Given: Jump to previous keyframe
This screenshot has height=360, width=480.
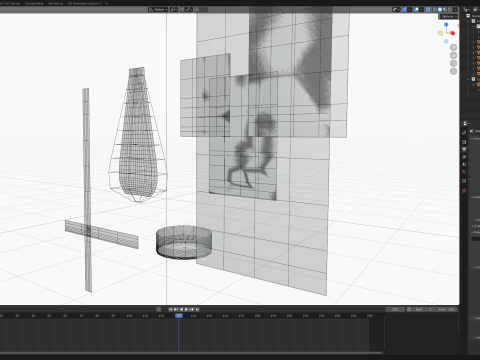Looking at the screenshot, I should tap(176, 309).
